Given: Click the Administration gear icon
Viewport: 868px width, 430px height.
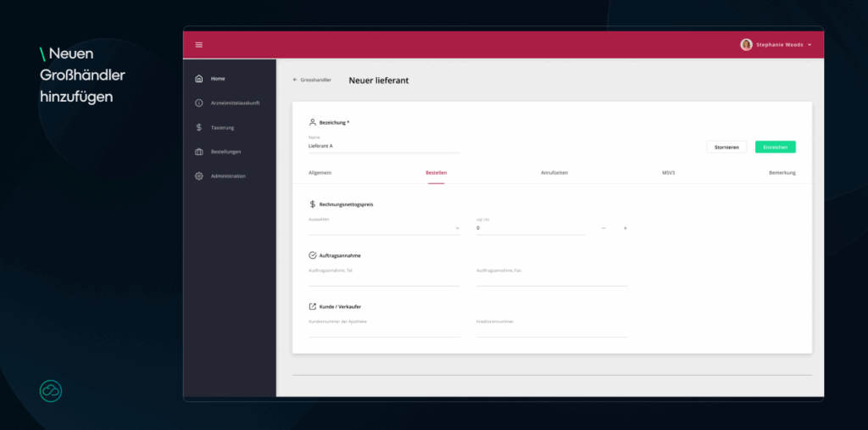Looking at the screenshot, I should tap(199, 176).
